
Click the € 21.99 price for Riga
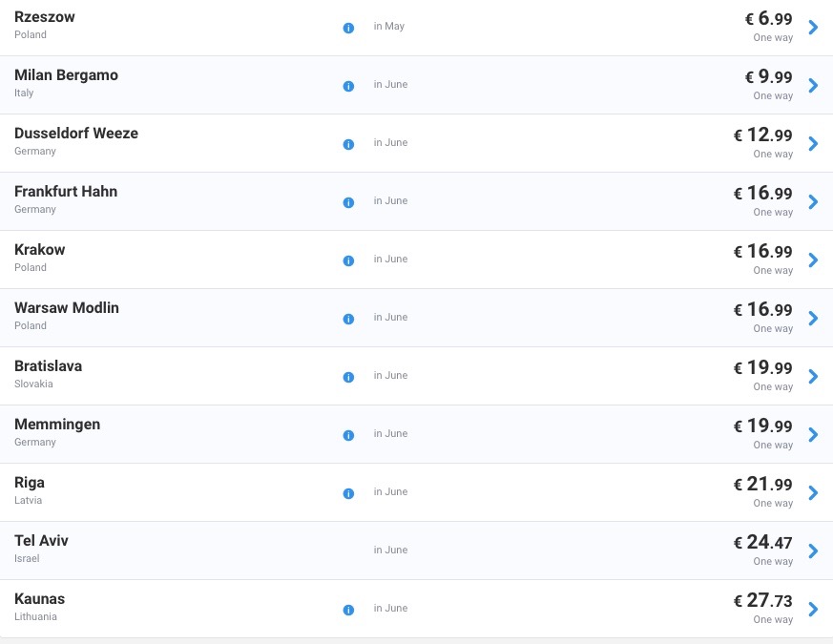coord(763,484)
